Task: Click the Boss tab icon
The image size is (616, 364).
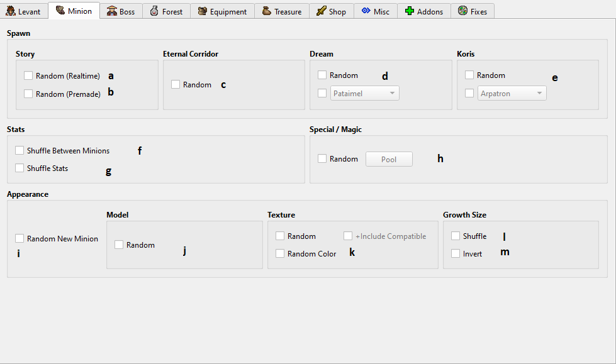Action: pos(112,11)
